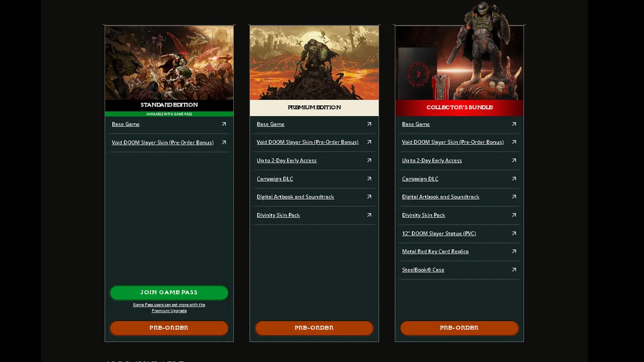Click arrow icon for Premium Void DOOM Slayer Skin
The width and height of the screenshot is (644, 362).
369,142
